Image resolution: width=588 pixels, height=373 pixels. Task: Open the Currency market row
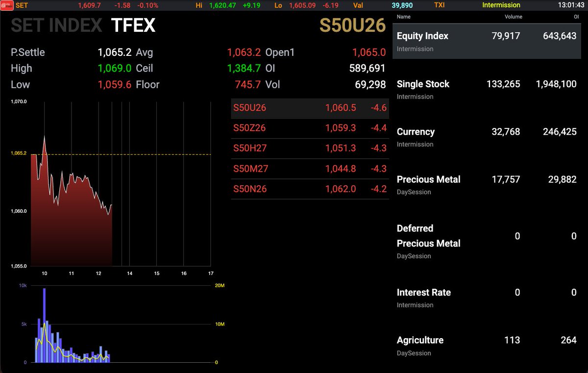coord(488,137)
